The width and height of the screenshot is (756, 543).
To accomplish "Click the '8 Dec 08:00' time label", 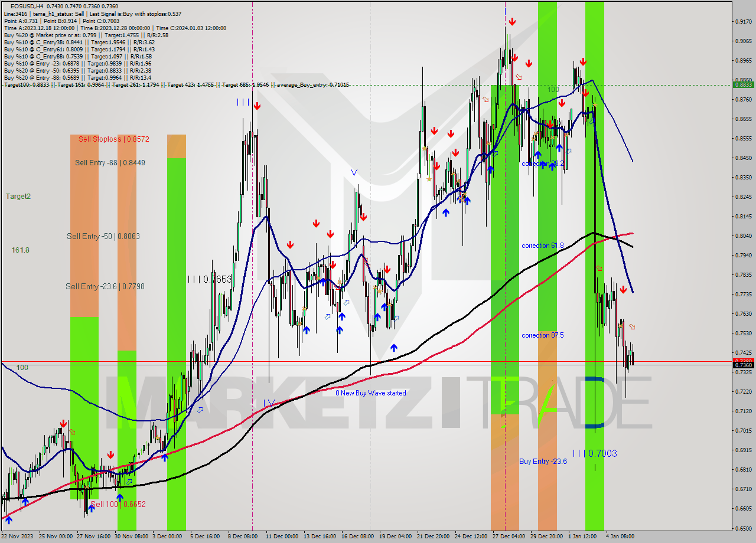I will (243, 537).
